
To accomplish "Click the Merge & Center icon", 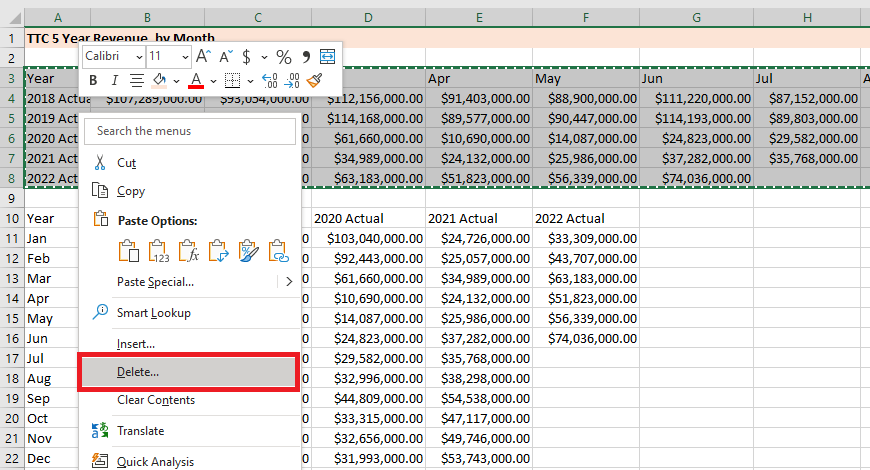I will point(327,57).
